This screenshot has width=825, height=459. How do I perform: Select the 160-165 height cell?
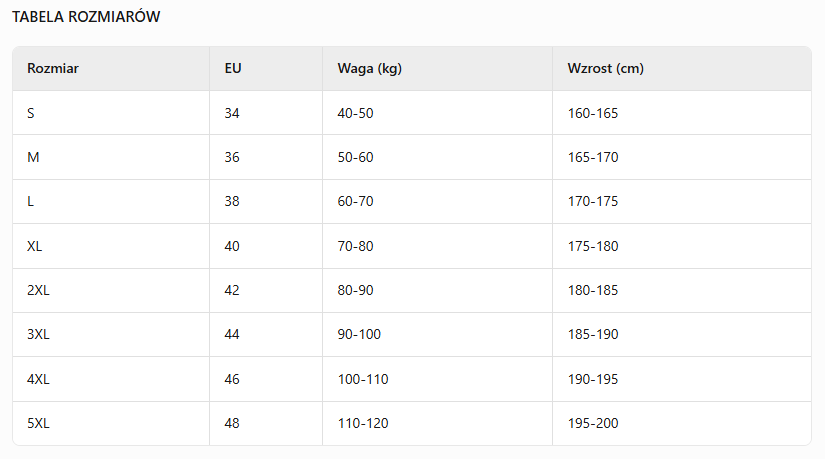(x=593, y=113)
